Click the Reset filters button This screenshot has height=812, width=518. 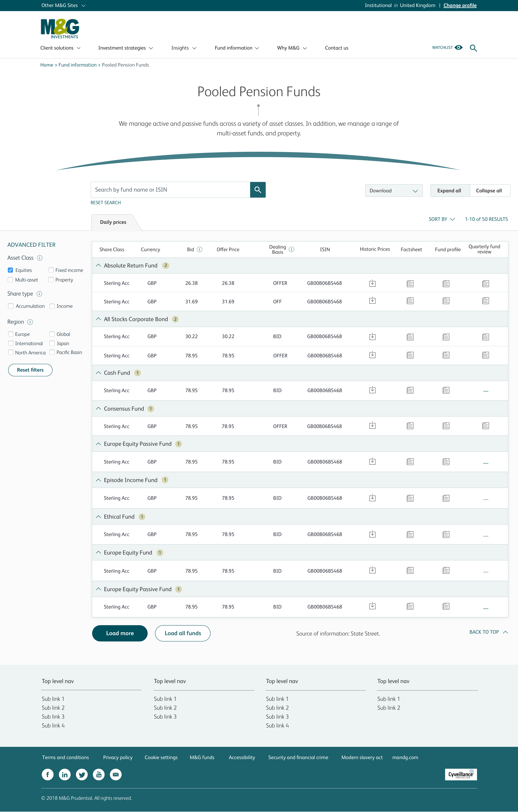coord(30,370)
